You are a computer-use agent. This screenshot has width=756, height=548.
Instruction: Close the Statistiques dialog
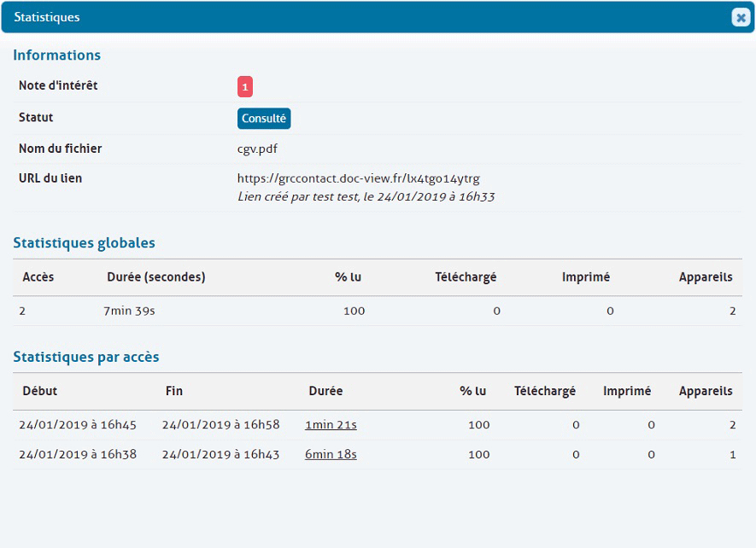pos(740,17)
